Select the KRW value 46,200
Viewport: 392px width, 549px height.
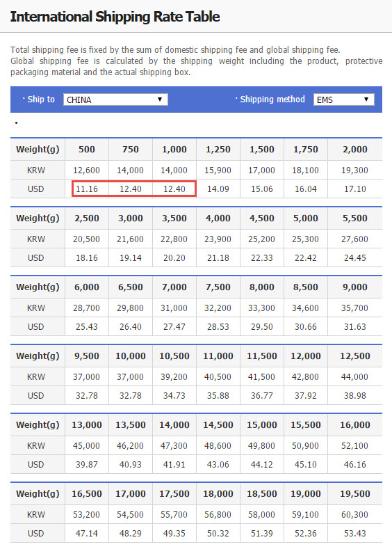[x=130, y=446]
